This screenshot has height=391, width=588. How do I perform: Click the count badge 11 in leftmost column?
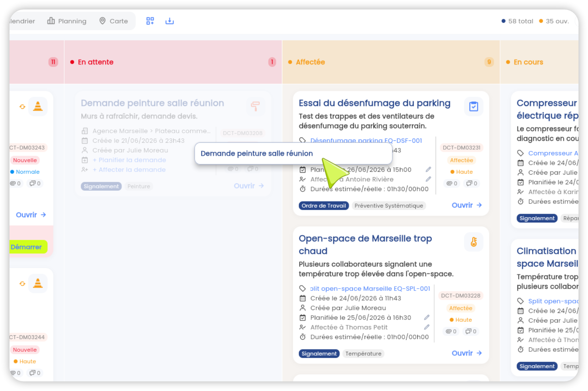[x=53, y=62]
